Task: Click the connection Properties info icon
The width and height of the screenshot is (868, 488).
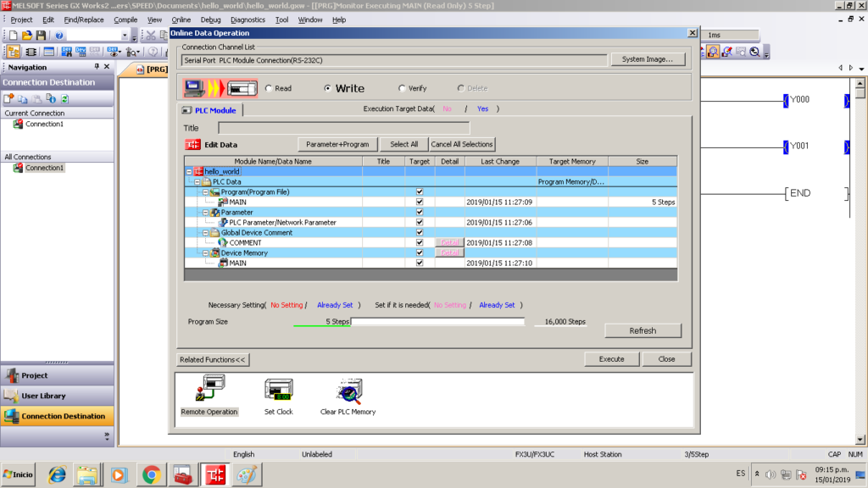Action: click(51, 98)
